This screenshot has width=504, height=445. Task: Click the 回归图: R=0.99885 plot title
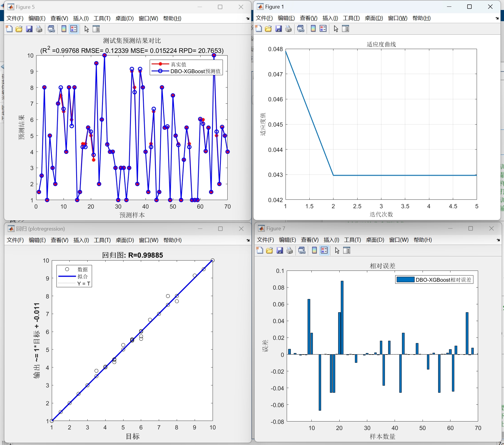point(132,255)
